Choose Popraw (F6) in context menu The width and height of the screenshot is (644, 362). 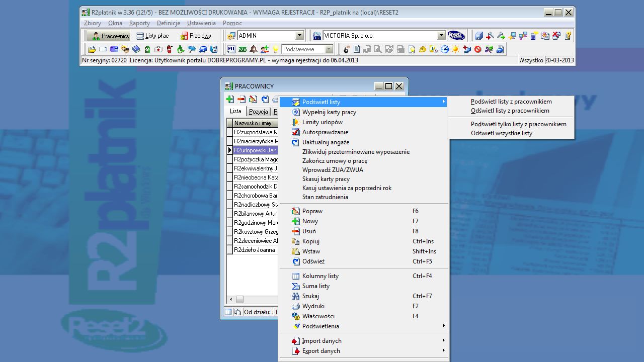pos(364,211)
